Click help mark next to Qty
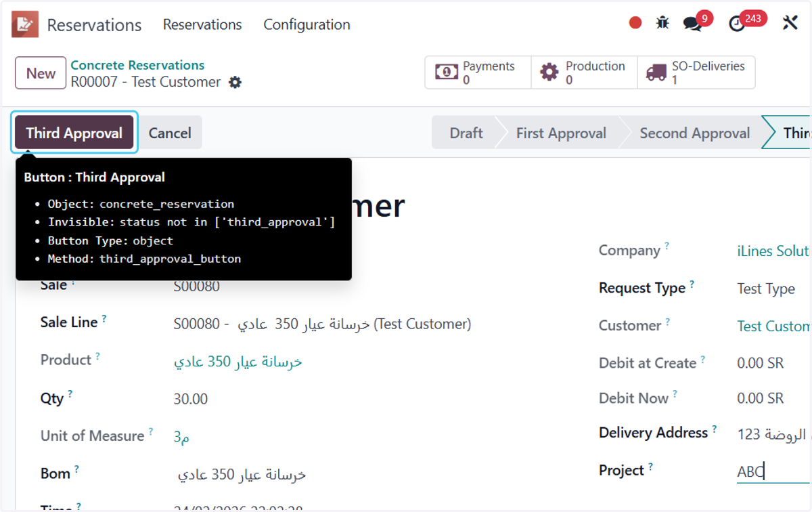 coord(70,394)
